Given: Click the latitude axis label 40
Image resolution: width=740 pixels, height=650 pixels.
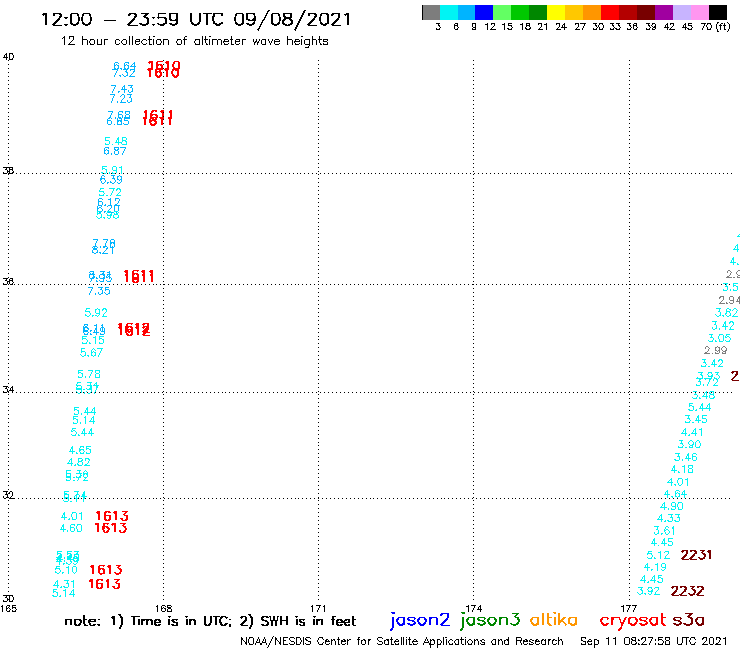Looking at the screenshot, I should point(8,57).
